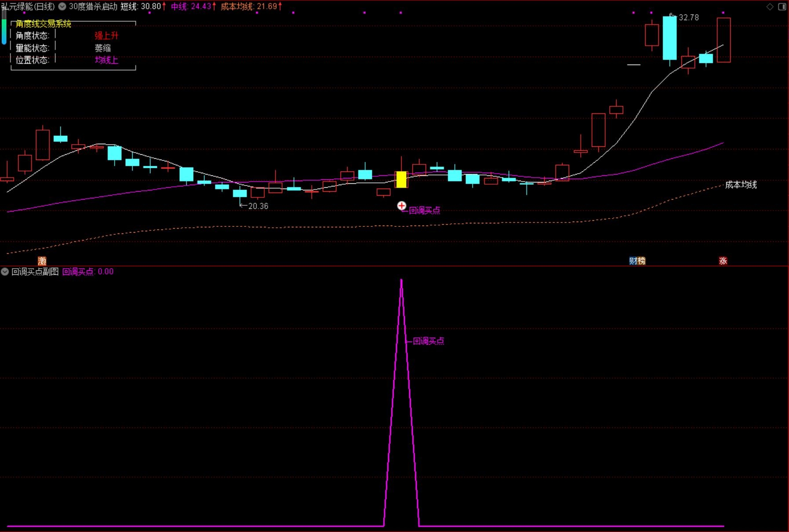789x532 pixels.
Task: Click the red plus marker for 回调买点
Action: click(x=401, y=205)
